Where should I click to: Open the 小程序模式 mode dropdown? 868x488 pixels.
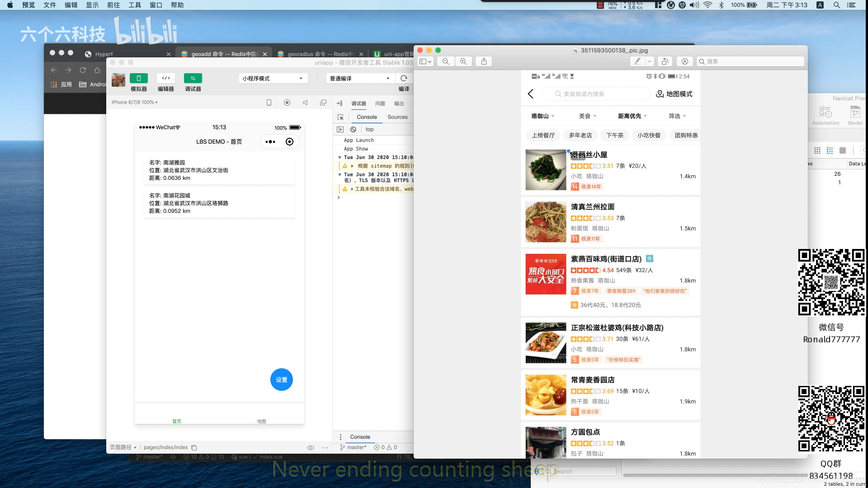pos(273,78)
